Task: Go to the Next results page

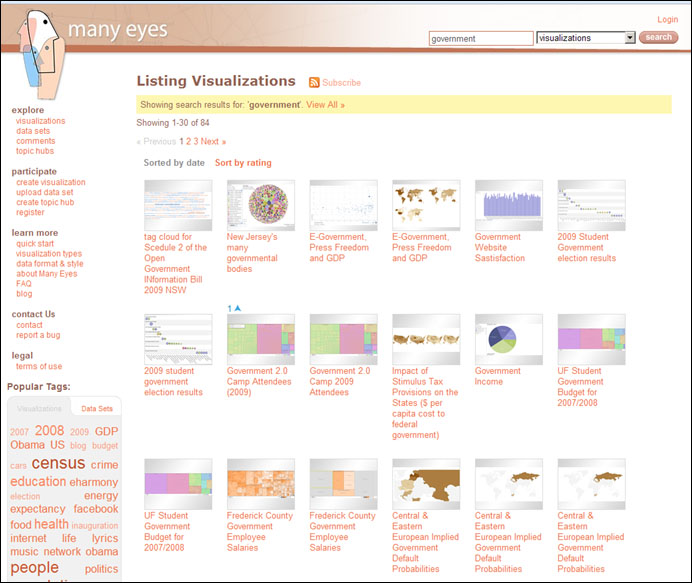Action: [x=213, y=142]
